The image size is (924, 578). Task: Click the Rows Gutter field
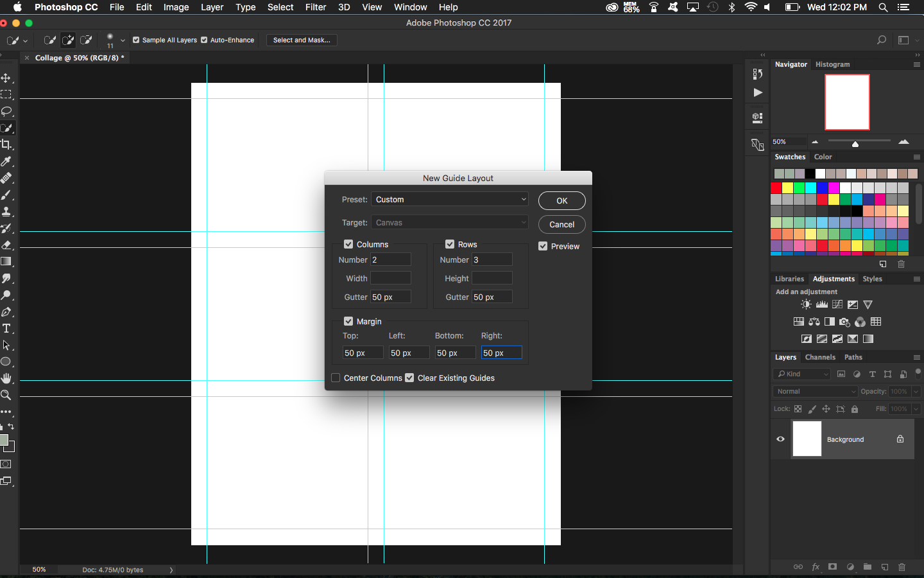[x=492, y=297]
